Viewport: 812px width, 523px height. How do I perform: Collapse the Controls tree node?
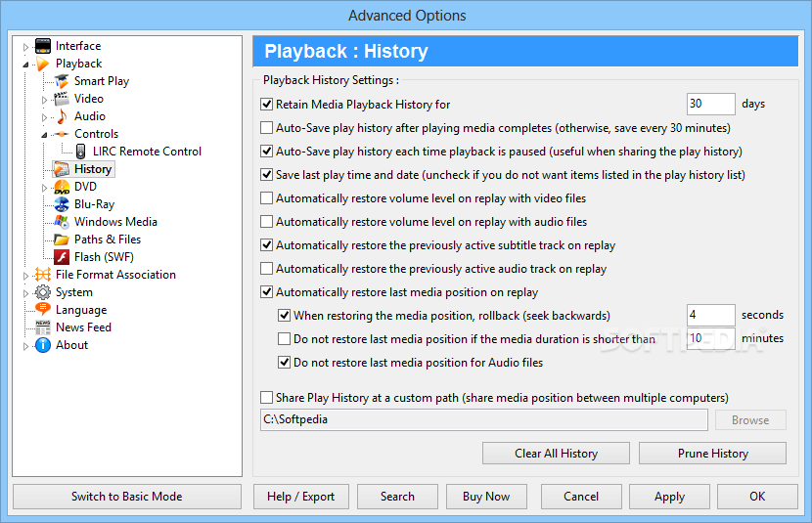44,135
